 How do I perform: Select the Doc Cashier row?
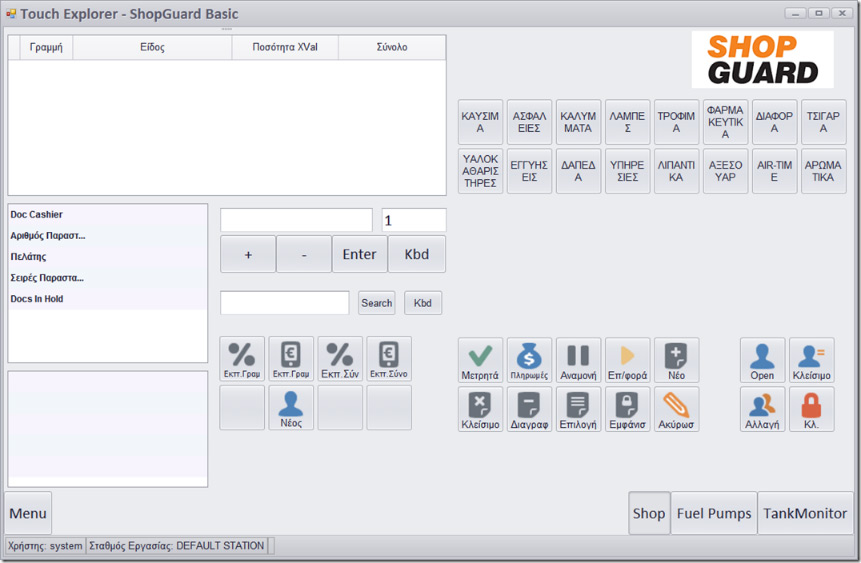click(x=108, y=214)
